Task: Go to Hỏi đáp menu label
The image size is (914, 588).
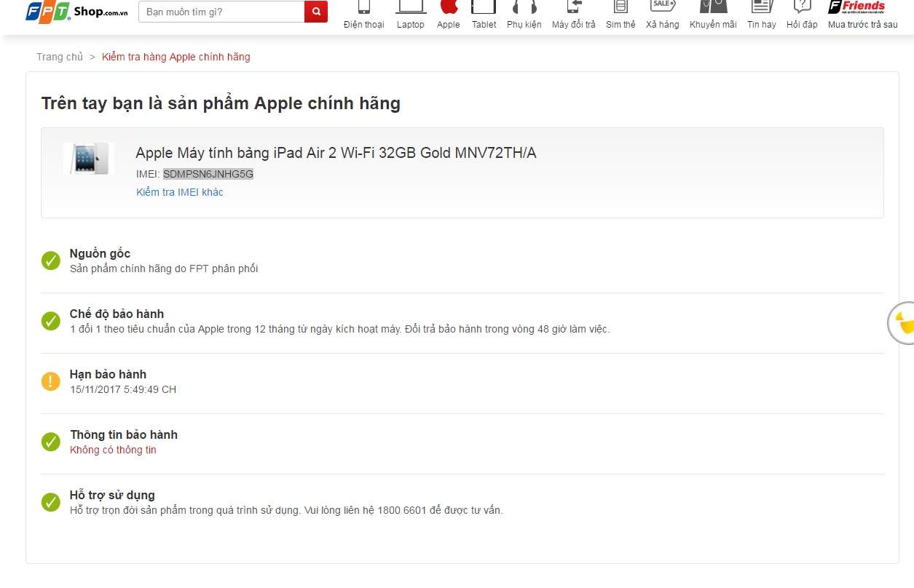Action: pos(802,25)
